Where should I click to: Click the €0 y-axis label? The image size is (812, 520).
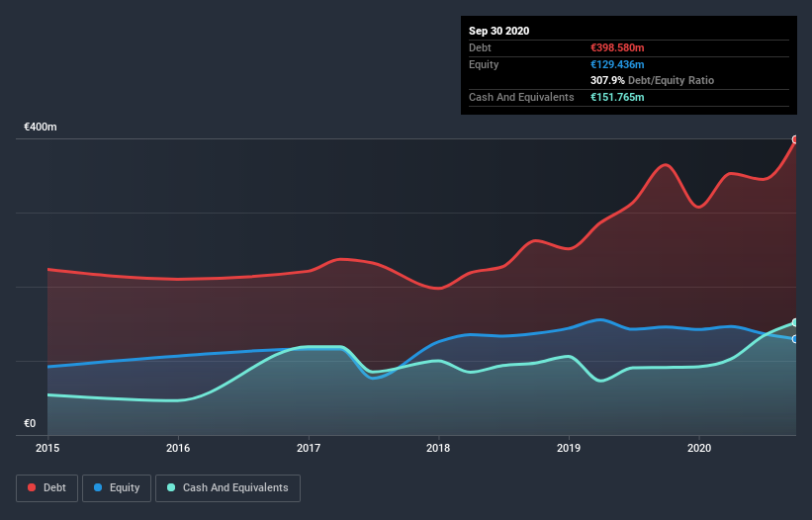(x=30, y=423)
